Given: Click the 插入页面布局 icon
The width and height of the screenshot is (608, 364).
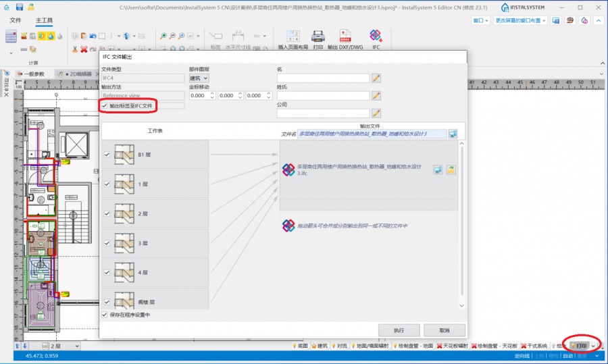Looking at the screenshot, I should (293, 36).
